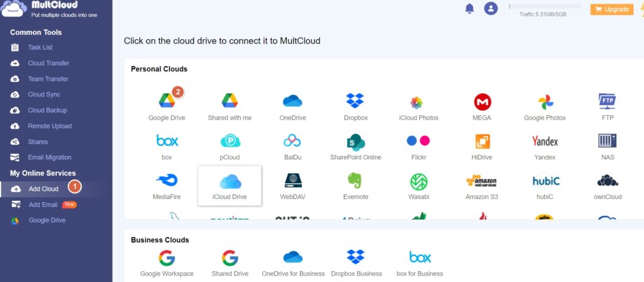Viewport: 644px width, 282px height.
Task: Connect Google Workspace business cloud
Action: click(x=167, y=263)
